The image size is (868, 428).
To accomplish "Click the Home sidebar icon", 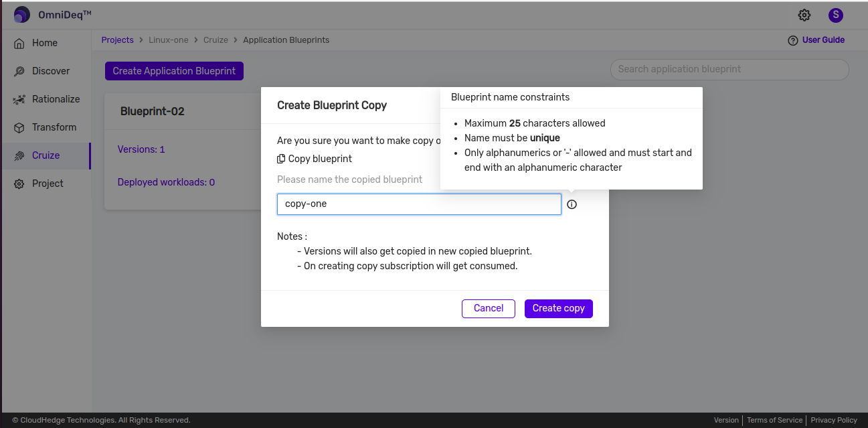I will [x=19, y=43].
